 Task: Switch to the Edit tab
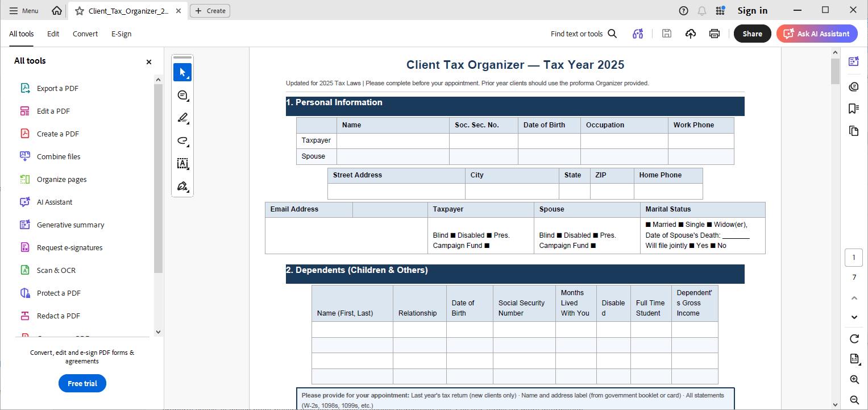pyautogui.click(x=53, y=34)
